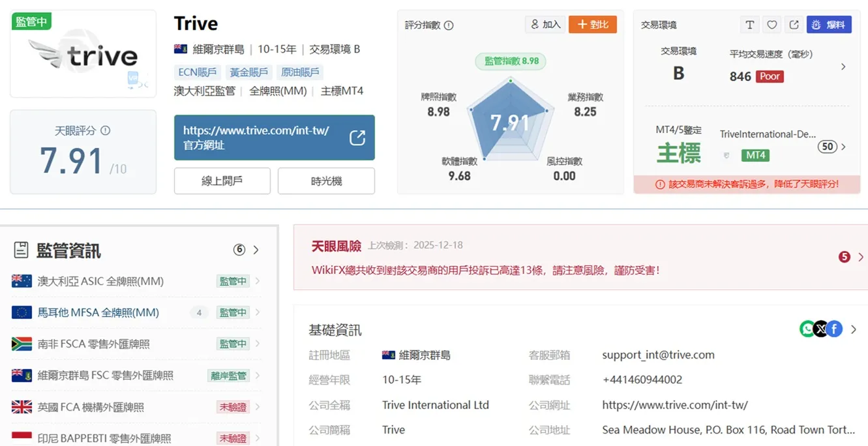Click the 監管指數 8.98 green label
This screenshot has width=868, height=446.
tap(511, 61)
